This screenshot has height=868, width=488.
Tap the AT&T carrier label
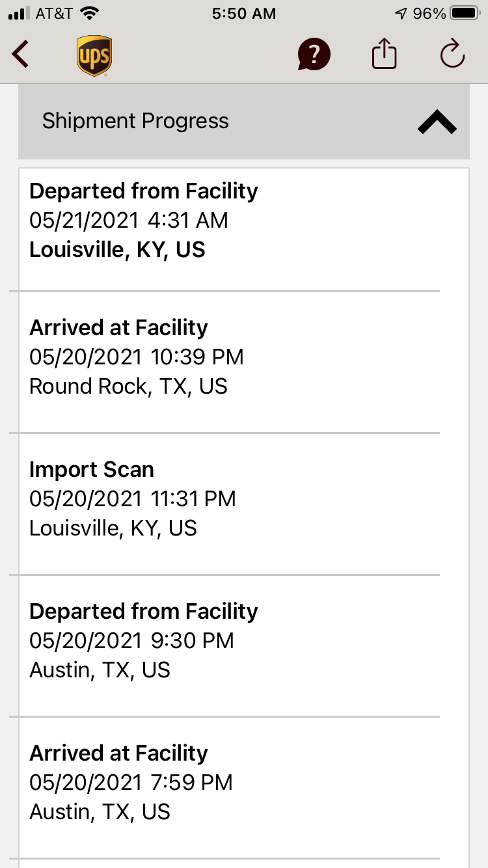pos(54,14)
